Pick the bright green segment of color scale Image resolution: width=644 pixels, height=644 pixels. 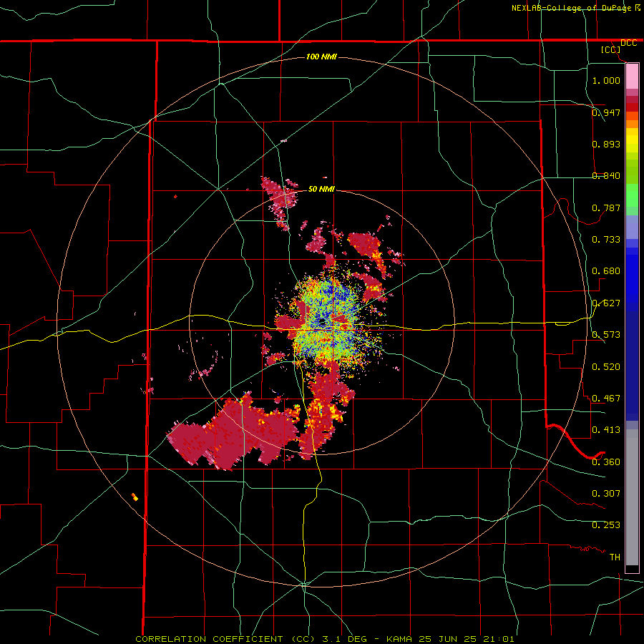pyautogui.click(x=632, y=195)
